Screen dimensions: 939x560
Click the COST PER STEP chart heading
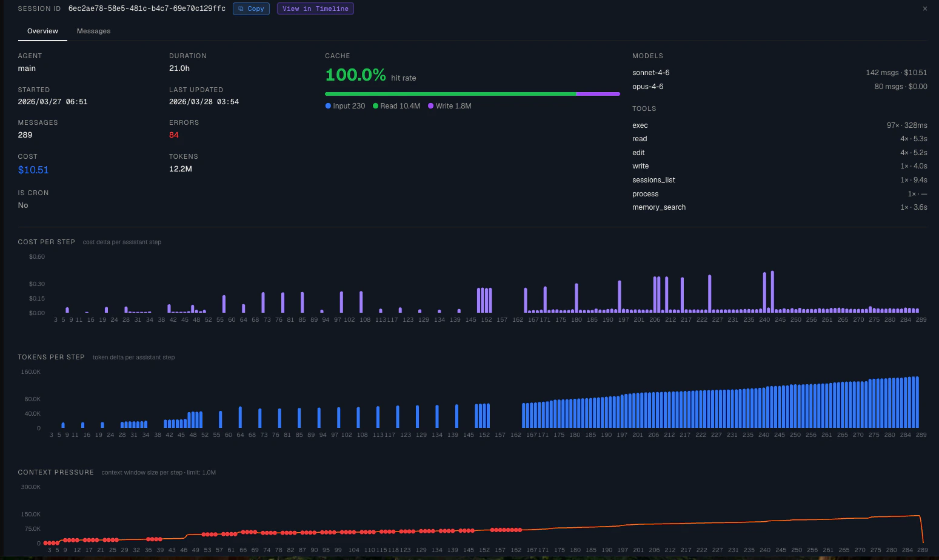[x=47, y=242]
